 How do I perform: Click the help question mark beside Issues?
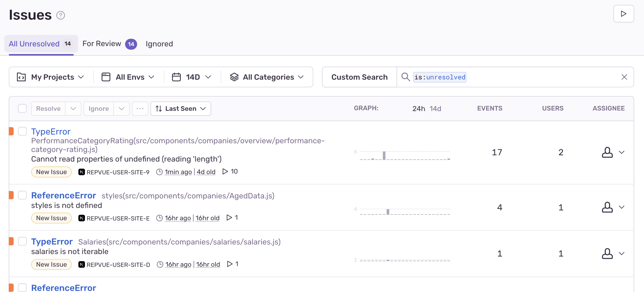[x=60, y=15]
